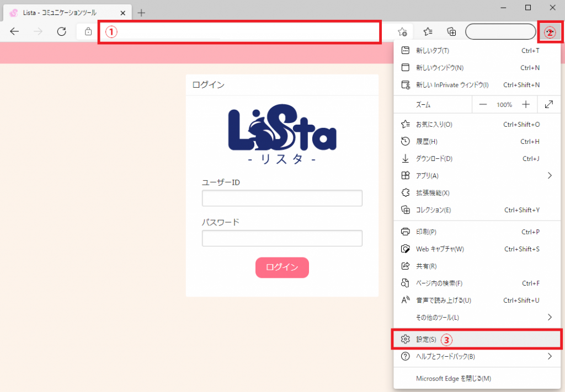This screenshot has width=565, height=392.
Task: Select the Lista - コミュニケーションツール tab
Action: click(x=67, y=13)
